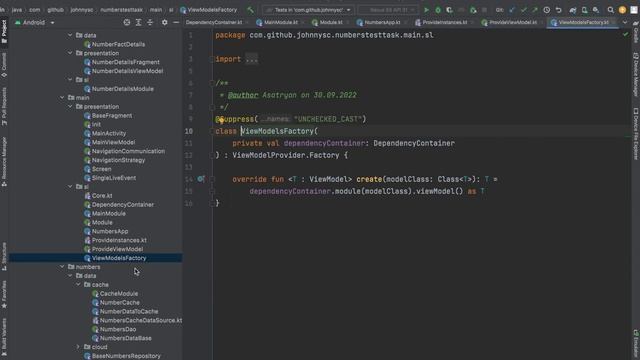Collapse the numbers package folder
The image size is (640, 360).
(x=62, y=267)
